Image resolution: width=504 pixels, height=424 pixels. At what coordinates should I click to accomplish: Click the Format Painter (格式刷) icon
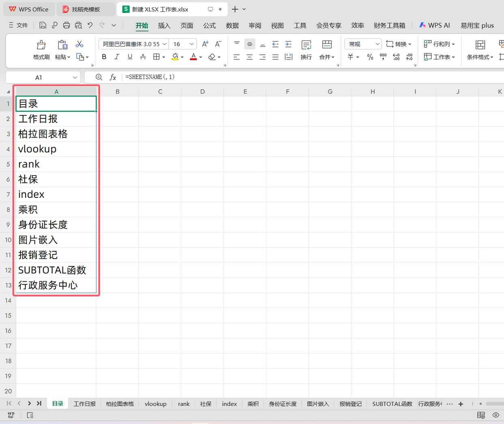tap(41, 45)
